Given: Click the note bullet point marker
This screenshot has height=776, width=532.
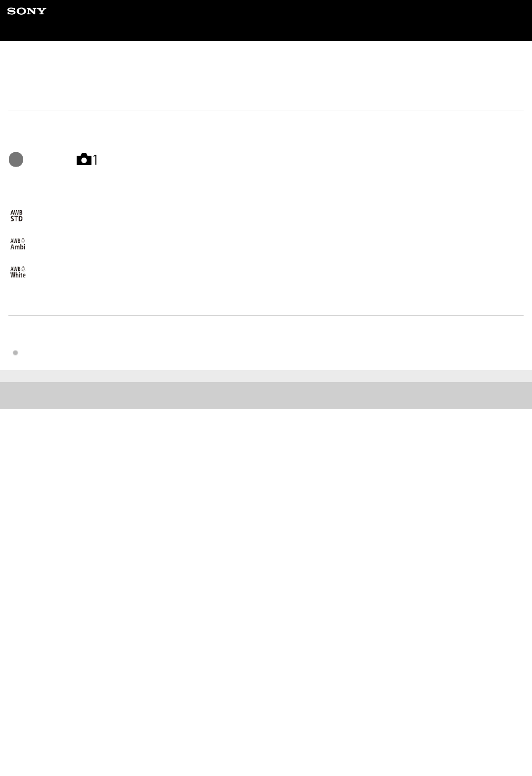Looking at the screenshot, I should [15, 353].
